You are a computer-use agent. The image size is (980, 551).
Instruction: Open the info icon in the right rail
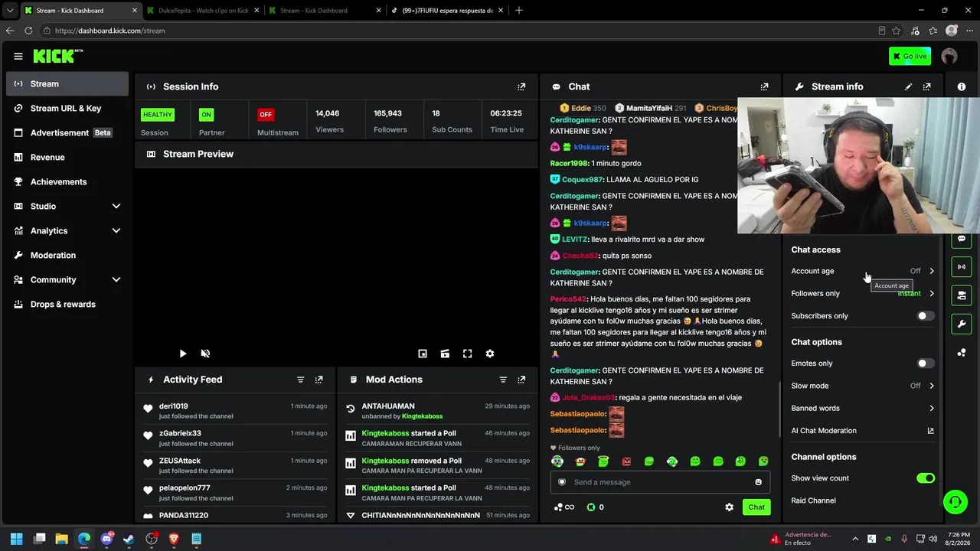point(962,87)
